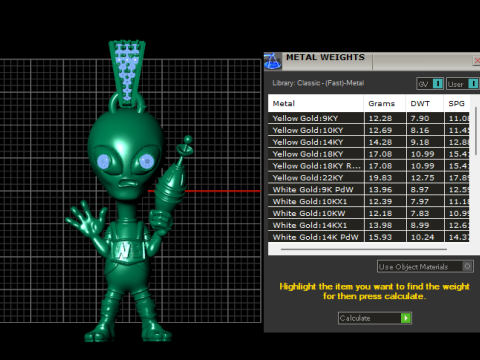Viewport: 480px width, 360px height.
Task: Select the White Gold:14KX1 row
Action: click(369, 225)
